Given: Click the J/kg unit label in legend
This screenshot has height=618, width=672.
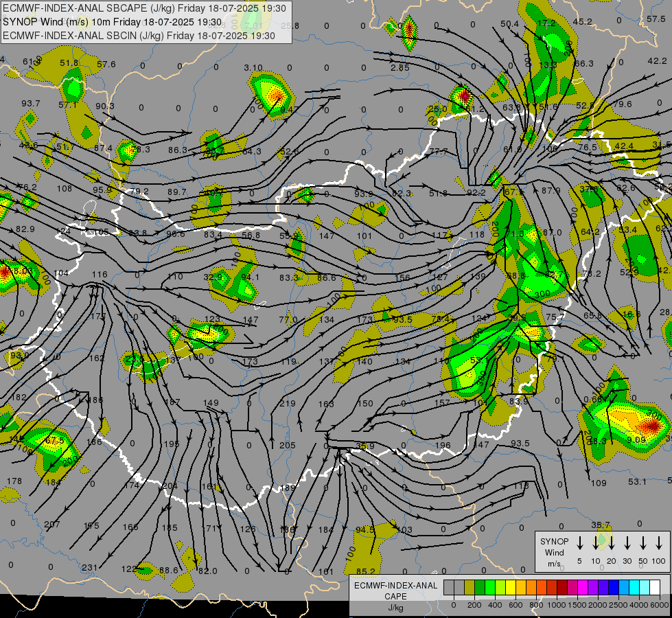Looking at the screenshot, I should pyautogui.click(x=395, y=608).
